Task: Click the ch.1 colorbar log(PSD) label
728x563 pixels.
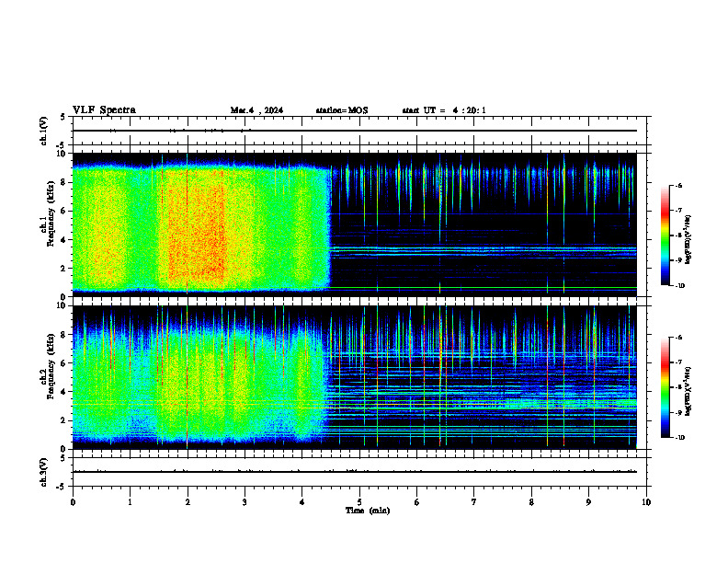Action: pyautogui.click(x=688, y=240)
